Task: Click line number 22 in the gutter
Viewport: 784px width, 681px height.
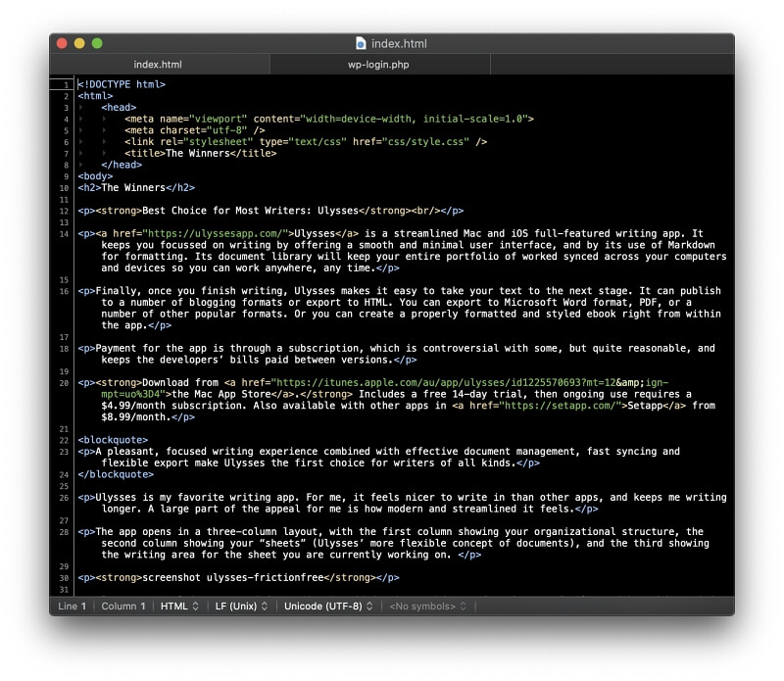Action: (x=64, y=441)
